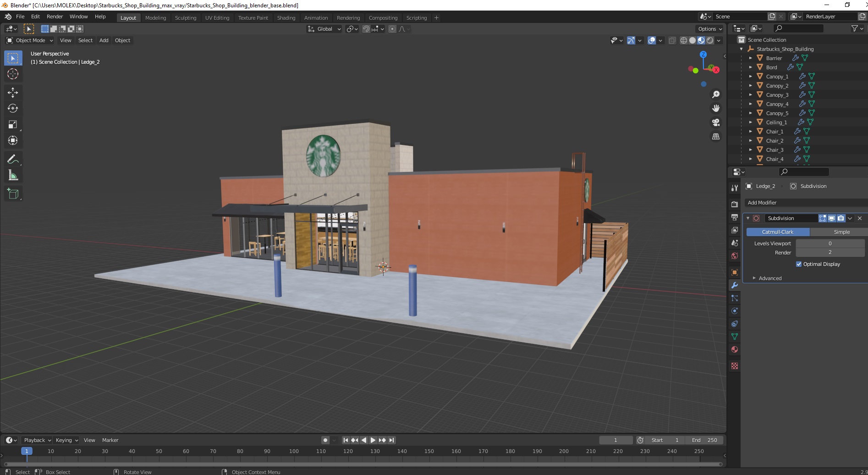Open the Playback dropdown
Screen dimensions: 868x475
coord(37,440)
